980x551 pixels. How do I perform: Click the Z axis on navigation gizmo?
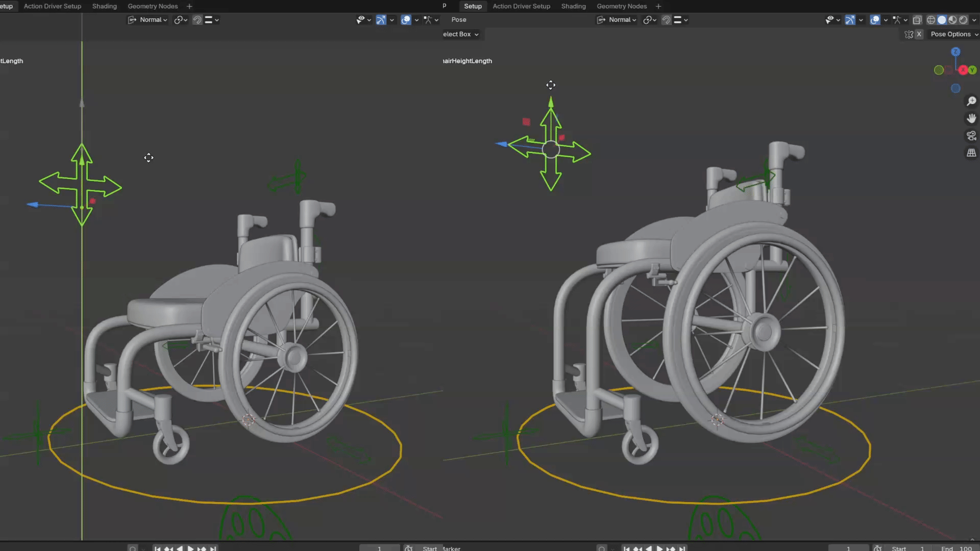pos(955,52)
